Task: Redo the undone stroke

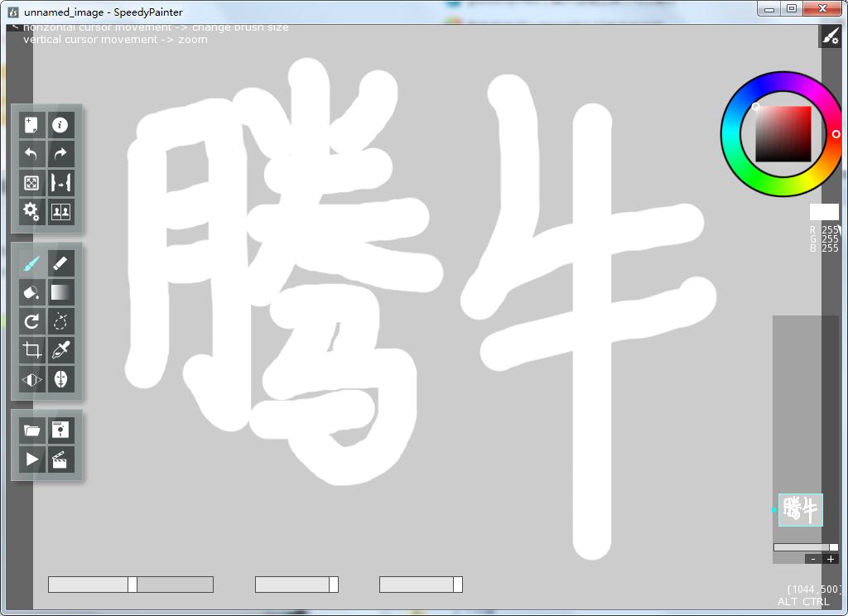Action: [60, 154]
